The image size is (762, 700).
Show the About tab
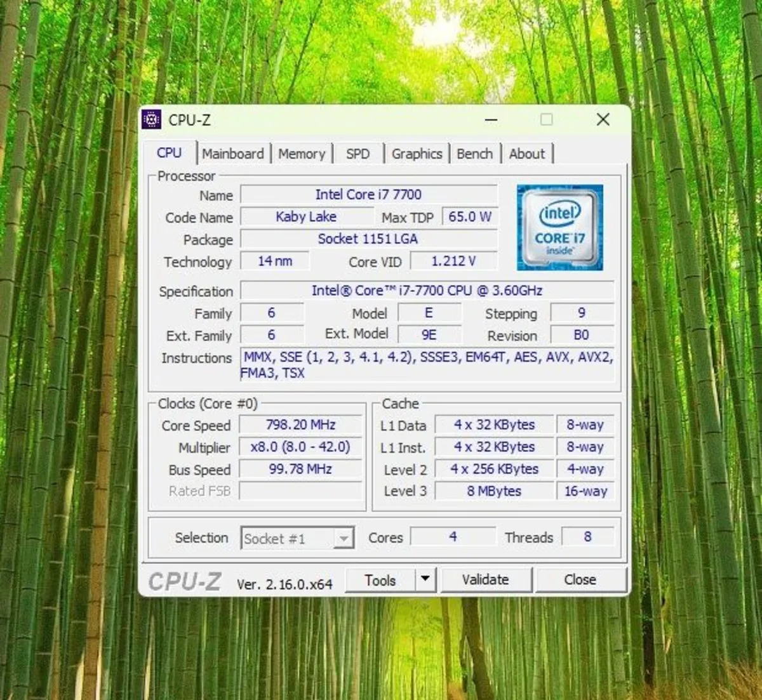click(527, 154)
